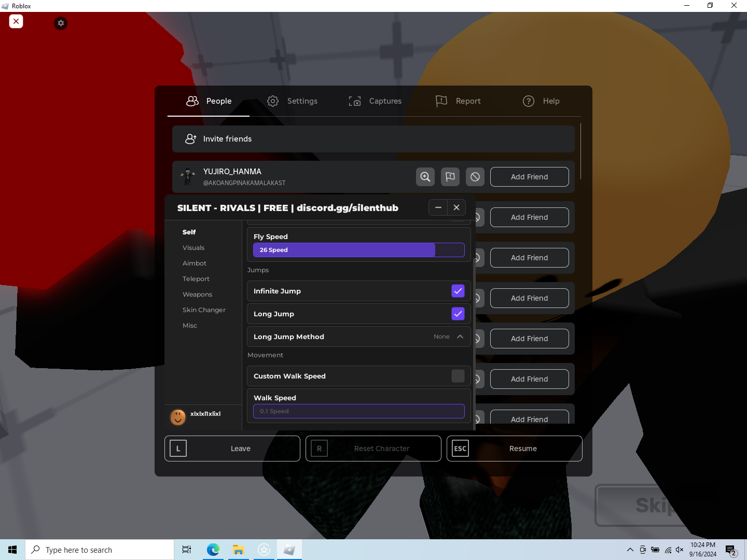Image resolution: width=747 pixels, height=560 pixels.
Task: Adjust the Fly Speed slider
Action: click(359, 250)
